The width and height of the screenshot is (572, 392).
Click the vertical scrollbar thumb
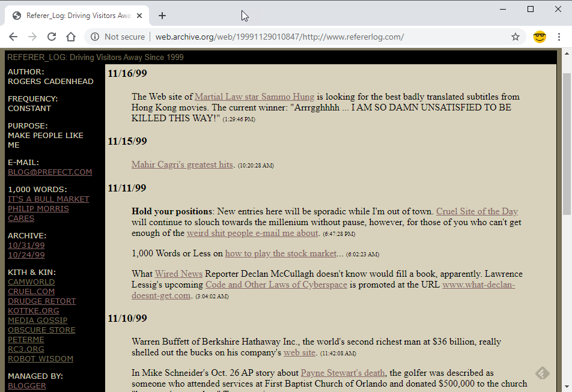coord(567,144)
